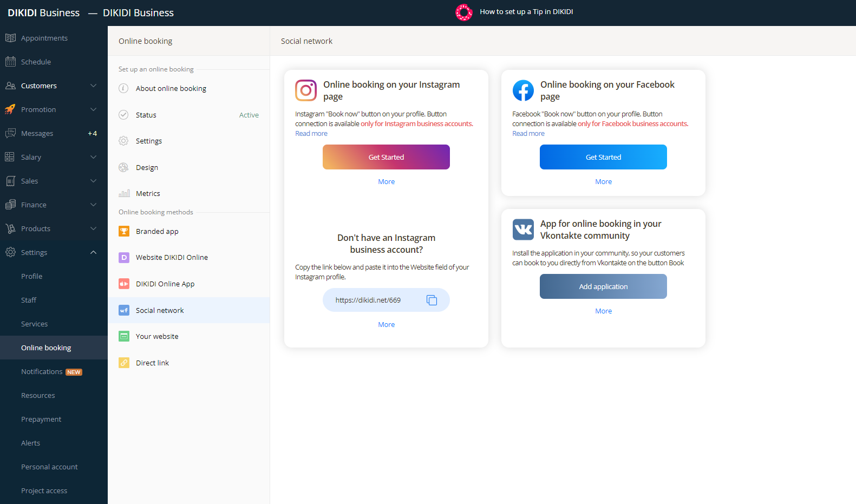Screen dimensions: 856x504
Task: Click the Finance coins icon
Action: pos(10,205)
